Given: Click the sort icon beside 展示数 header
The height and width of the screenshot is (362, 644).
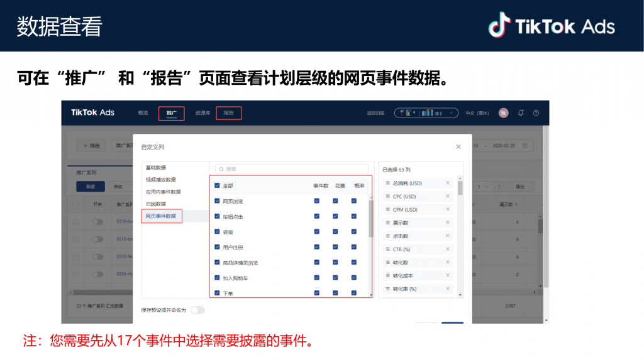Looking at the screenshot, I should click(516, 204).
